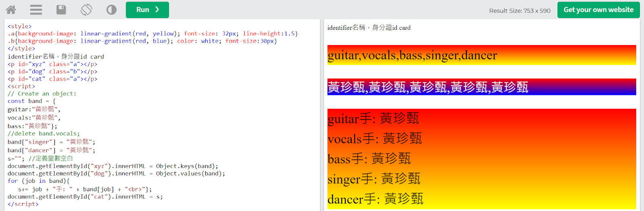Click the Result Size 753 x 590 text
This screenshot has height=211, width=644.
[520, 11]
